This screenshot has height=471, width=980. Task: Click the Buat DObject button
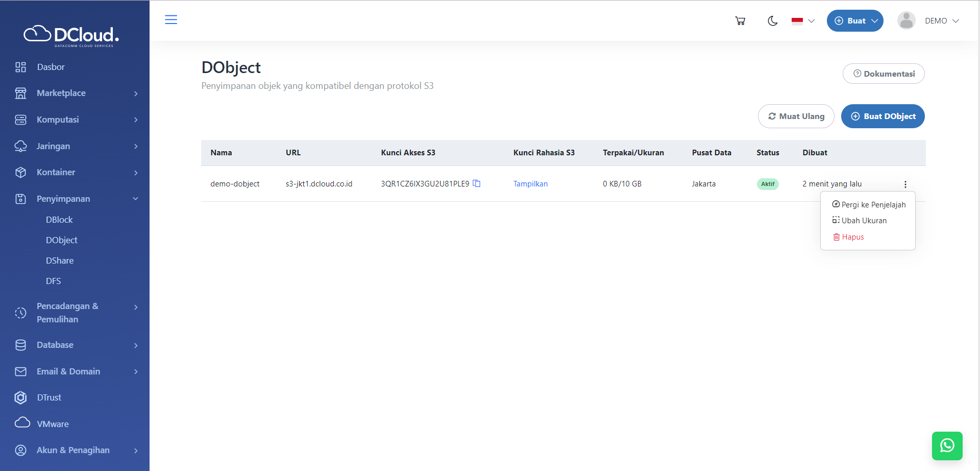(x=883, y=116)
